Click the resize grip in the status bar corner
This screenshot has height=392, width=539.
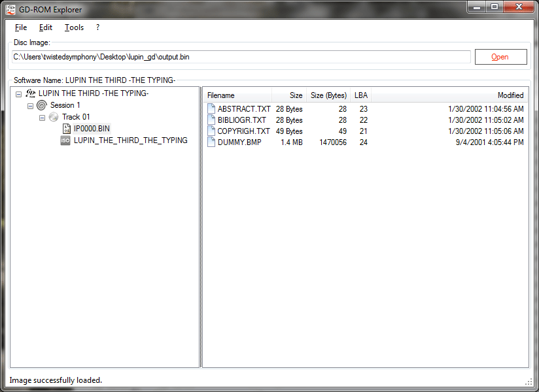coord(529,382)
